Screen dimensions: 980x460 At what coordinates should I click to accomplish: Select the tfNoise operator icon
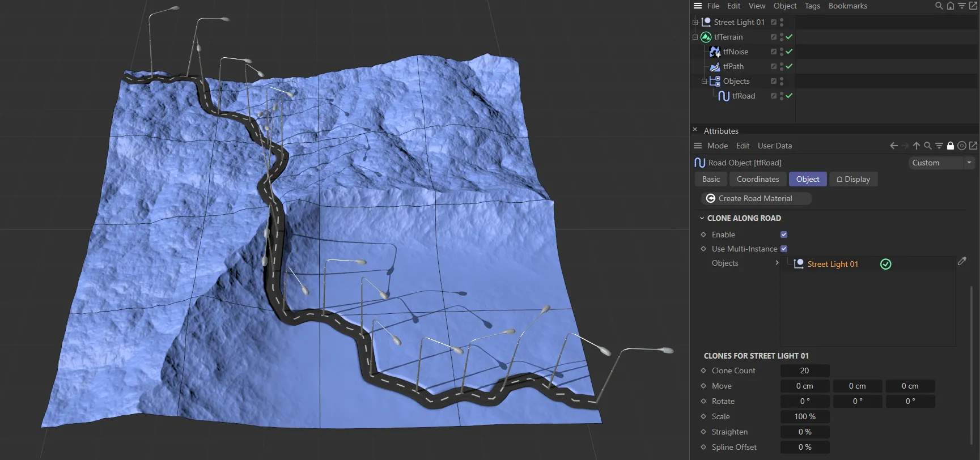pyautogui.click(x=715, y=52)
